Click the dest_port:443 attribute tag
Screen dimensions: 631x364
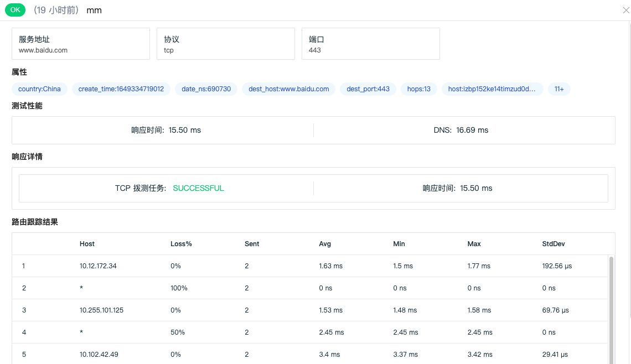pyautogui.click(x=368, y=89)
